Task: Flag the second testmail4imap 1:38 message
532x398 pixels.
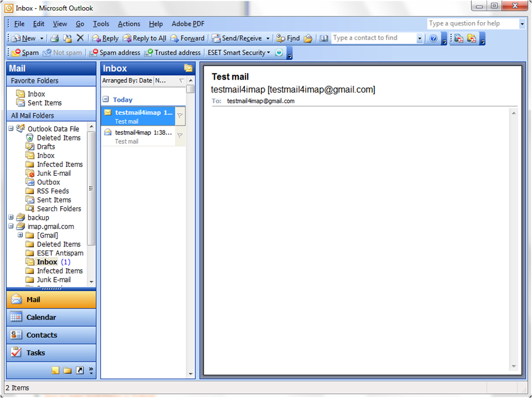Action: pyautogui.click(x=180, y=136)
